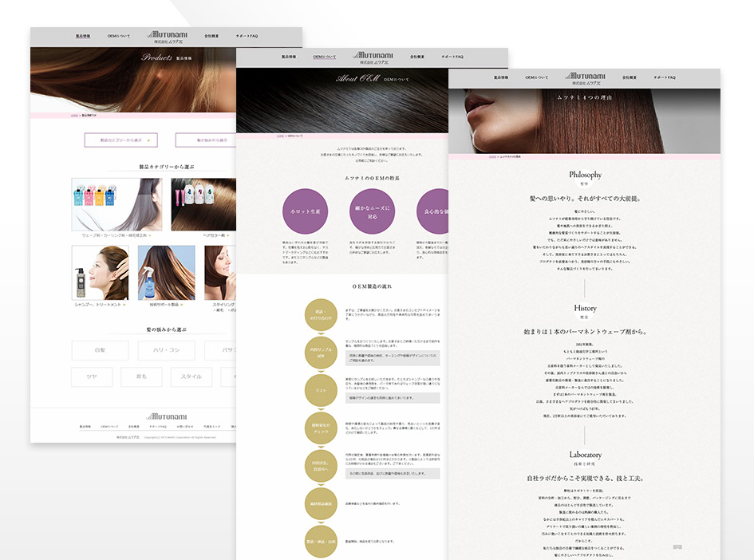The image size is (754, 560).
Task: Select the 白髪 hair concern box
Action: 101,350
